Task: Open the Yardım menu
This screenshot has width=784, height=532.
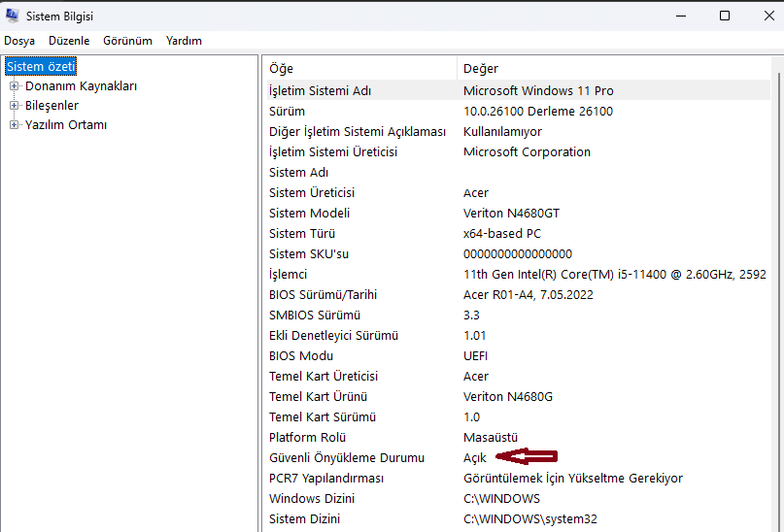Action: coord(184,41)
